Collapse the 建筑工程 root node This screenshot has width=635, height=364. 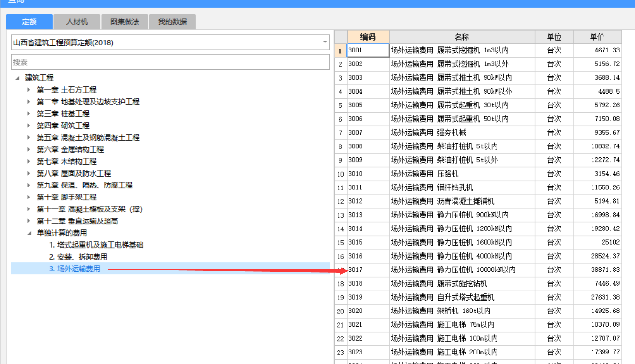pyautogui.click(x=18, y=78)
